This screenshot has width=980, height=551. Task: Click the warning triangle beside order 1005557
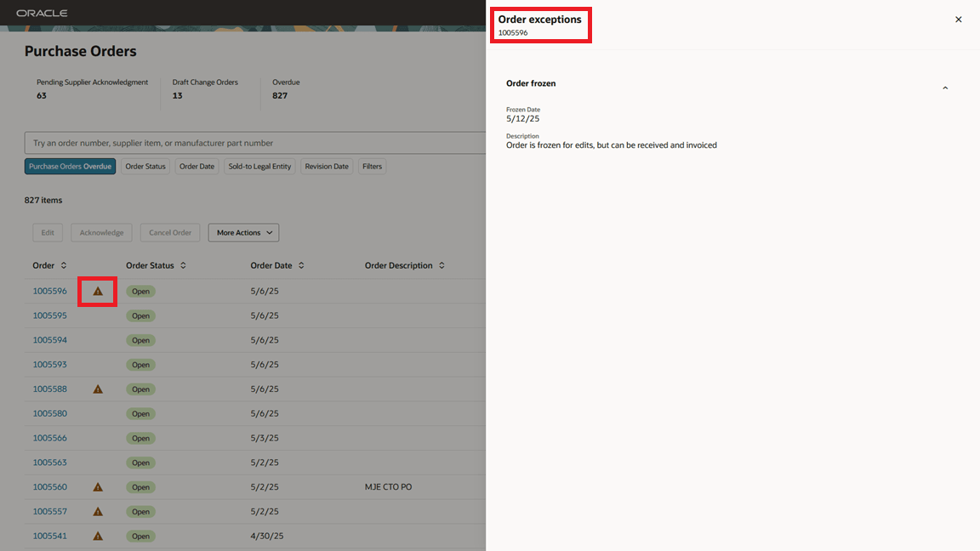pos(97,511)
